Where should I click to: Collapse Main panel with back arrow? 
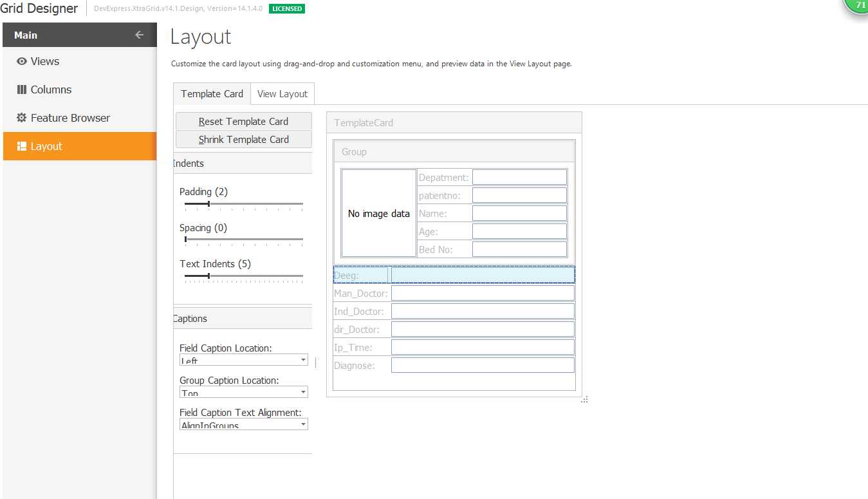tap(139, 35)
